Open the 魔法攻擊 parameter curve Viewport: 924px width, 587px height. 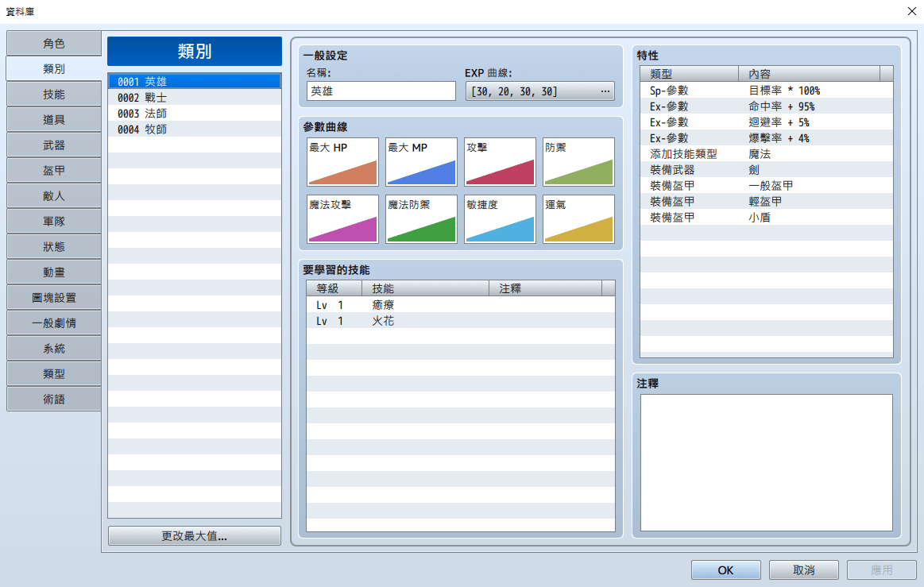pos(342,219)
